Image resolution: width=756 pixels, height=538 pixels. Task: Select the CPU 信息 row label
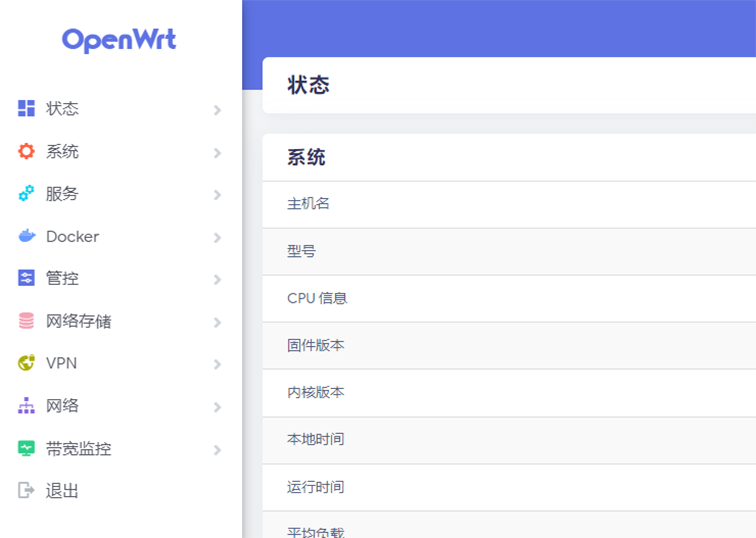317,298
